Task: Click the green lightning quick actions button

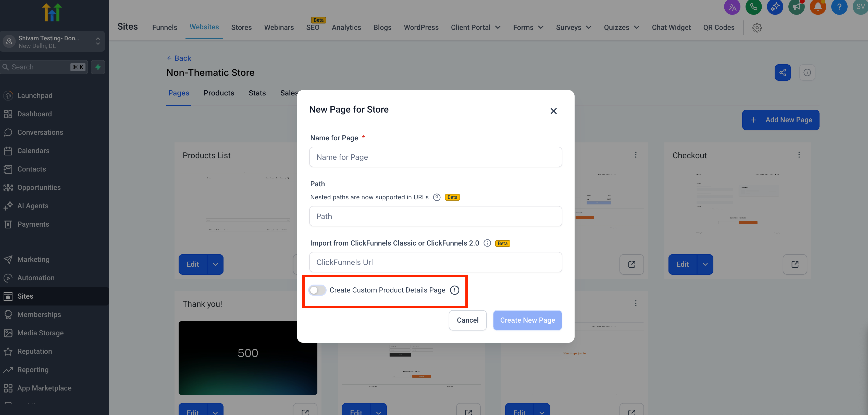Action: [98, 67]
